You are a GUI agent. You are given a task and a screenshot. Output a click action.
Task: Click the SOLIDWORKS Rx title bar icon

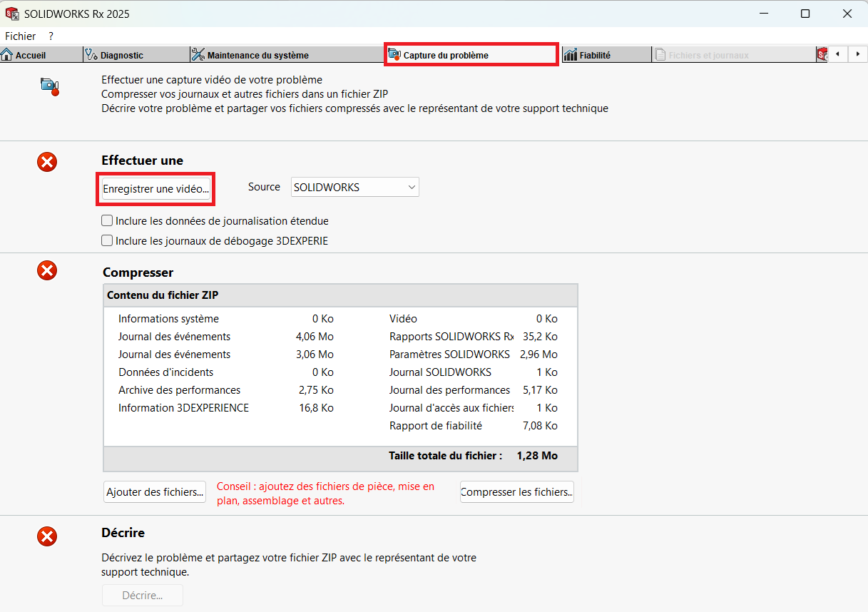12,14
